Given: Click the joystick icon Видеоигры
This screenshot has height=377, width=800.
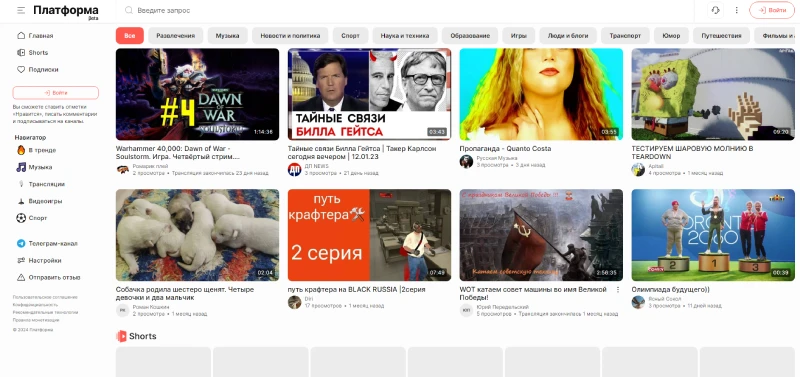Looking at the screenshot, I should click(21, 201).
